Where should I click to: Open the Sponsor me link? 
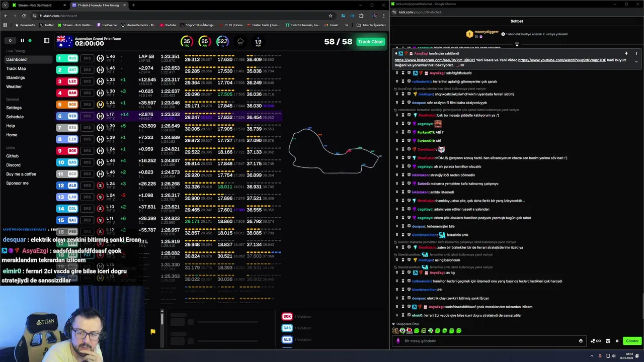point(18,183)
